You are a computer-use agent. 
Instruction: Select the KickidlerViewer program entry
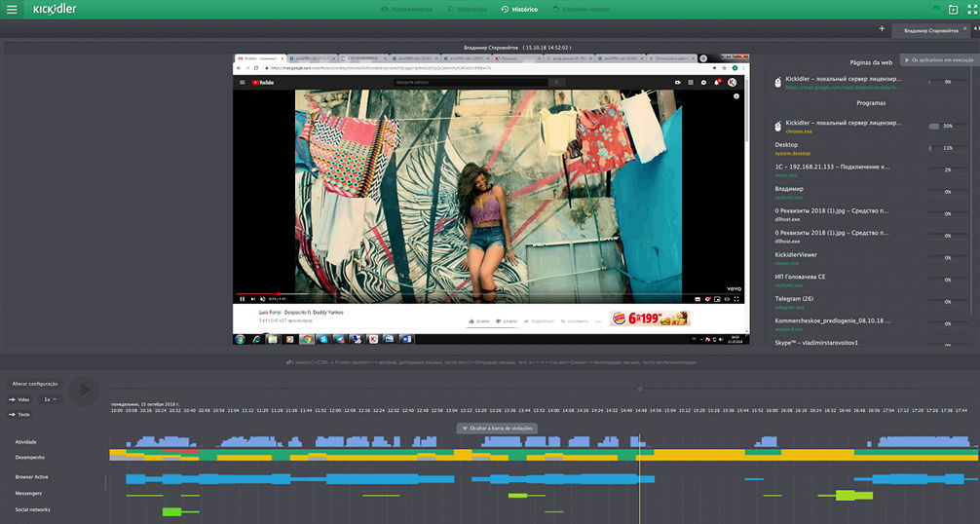coord(872,258)
